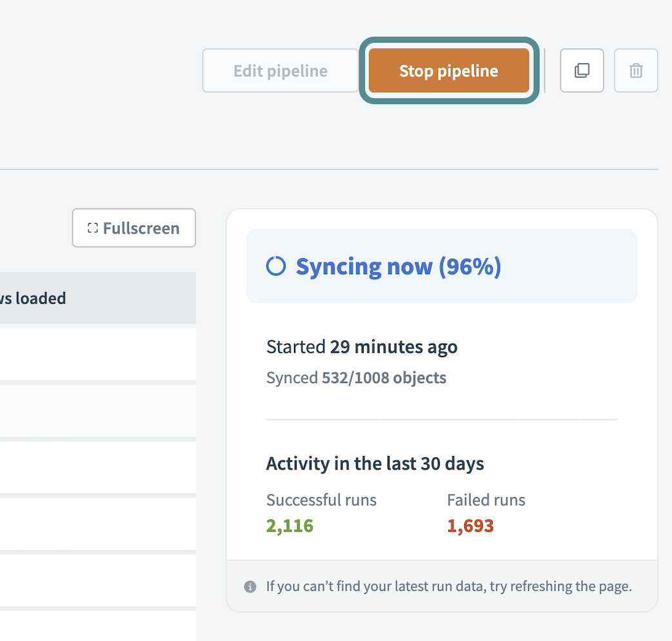Screen dimensions: 672x641
Task: Click the Edit pipeline button
Action: click(280, 71)
